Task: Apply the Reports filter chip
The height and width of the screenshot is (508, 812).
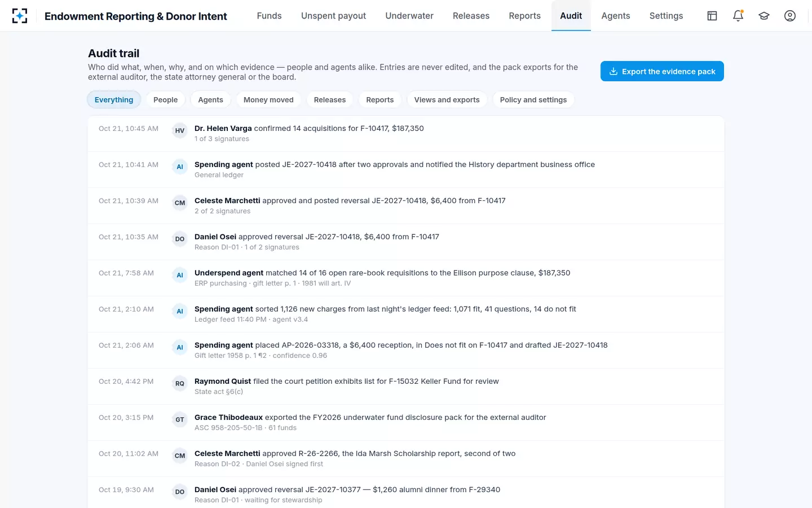Action: click(380, 100)
